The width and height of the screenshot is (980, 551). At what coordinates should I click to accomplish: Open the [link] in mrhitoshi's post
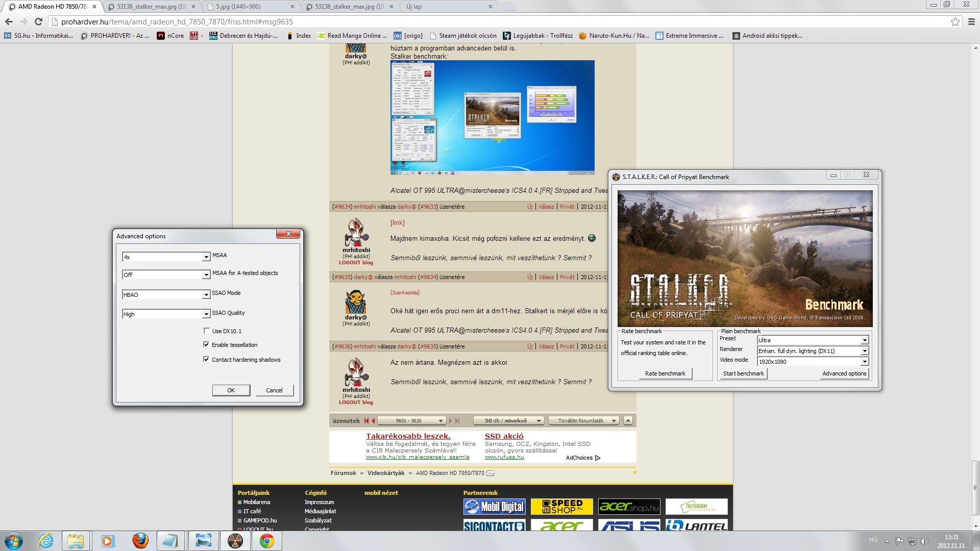pos(397,223)
